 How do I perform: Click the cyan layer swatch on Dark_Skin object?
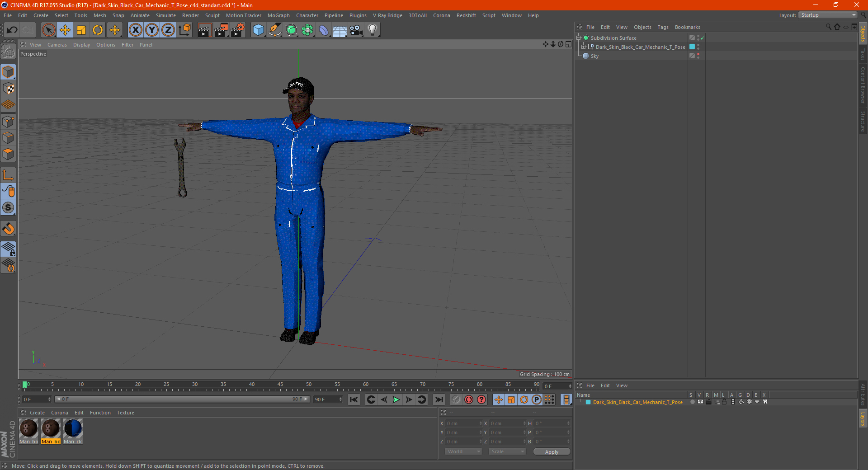[692, 47]
